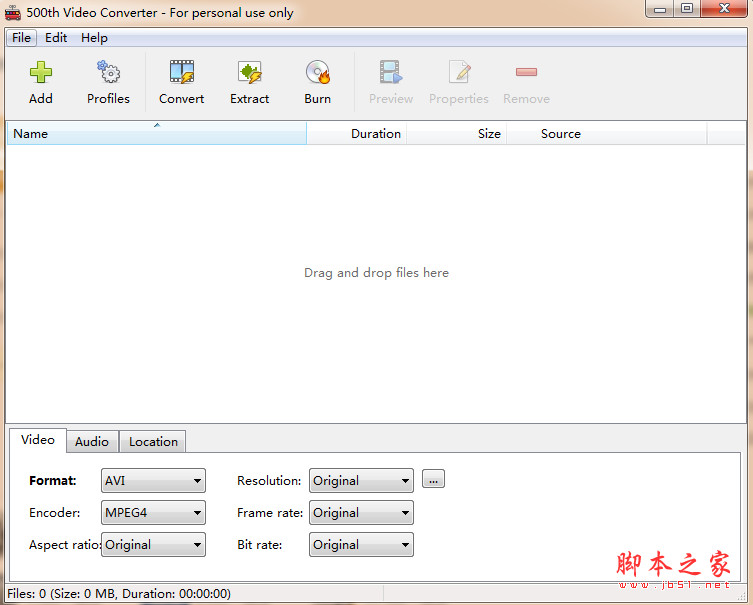This screenshot has height=605, width=753.
Task: Open the Format dropdown showing AVI
Action: [153, 481]
